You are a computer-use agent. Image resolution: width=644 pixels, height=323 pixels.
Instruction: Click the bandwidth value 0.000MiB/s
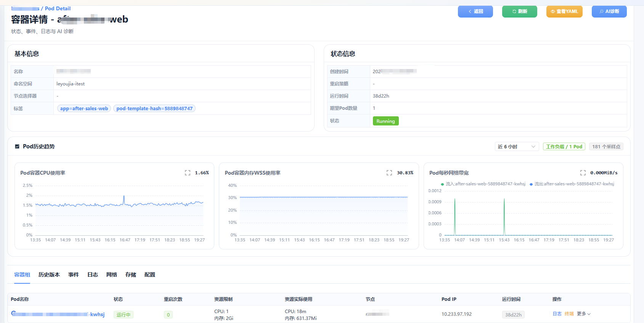tap(604, 173)
